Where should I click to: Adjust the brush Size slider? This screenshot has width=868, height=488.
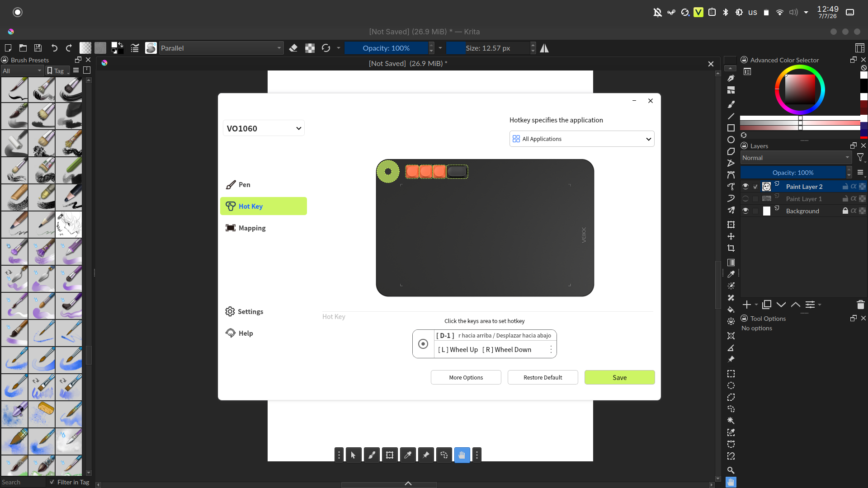coord(488,48)
